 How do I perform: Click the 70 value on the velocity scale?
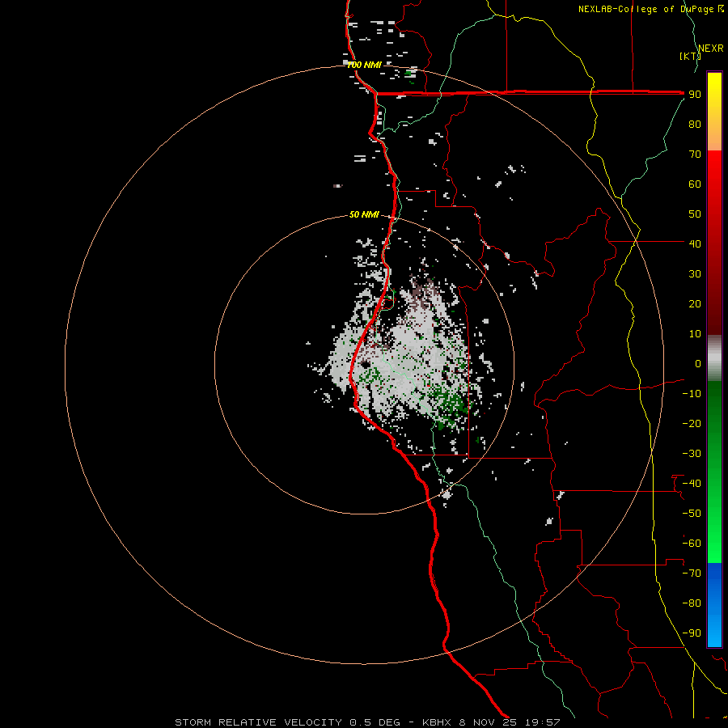(695, 154)
